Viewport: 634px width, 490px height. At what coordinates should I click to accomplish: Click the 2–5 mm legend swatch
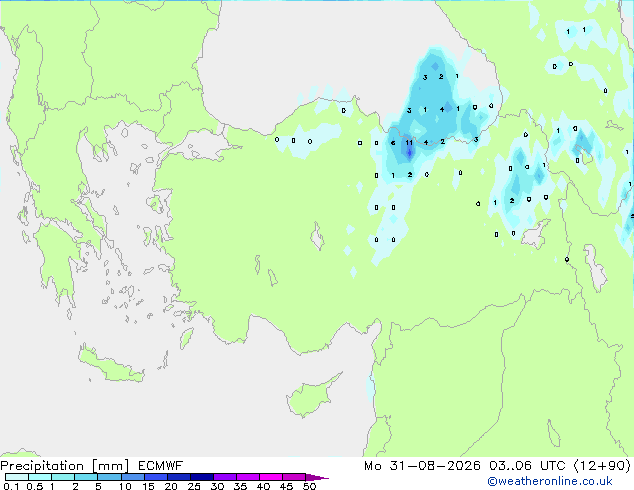coord(86,477)
